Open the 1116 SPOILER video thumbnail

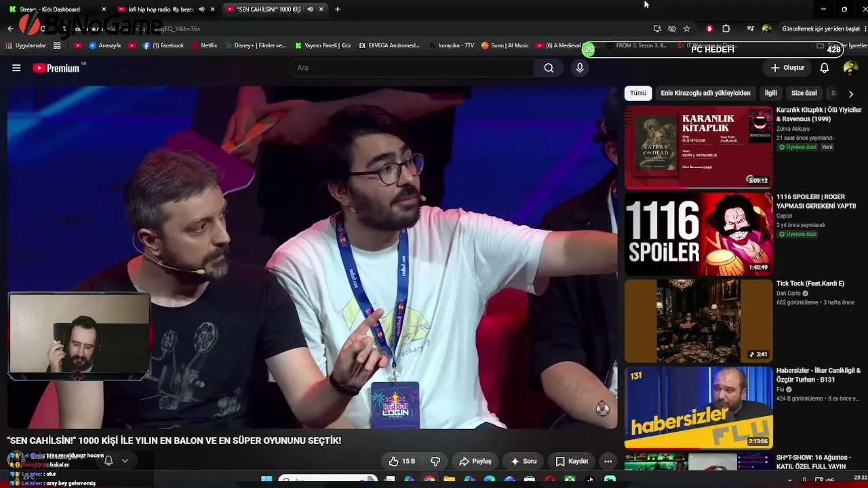[698, 234]
